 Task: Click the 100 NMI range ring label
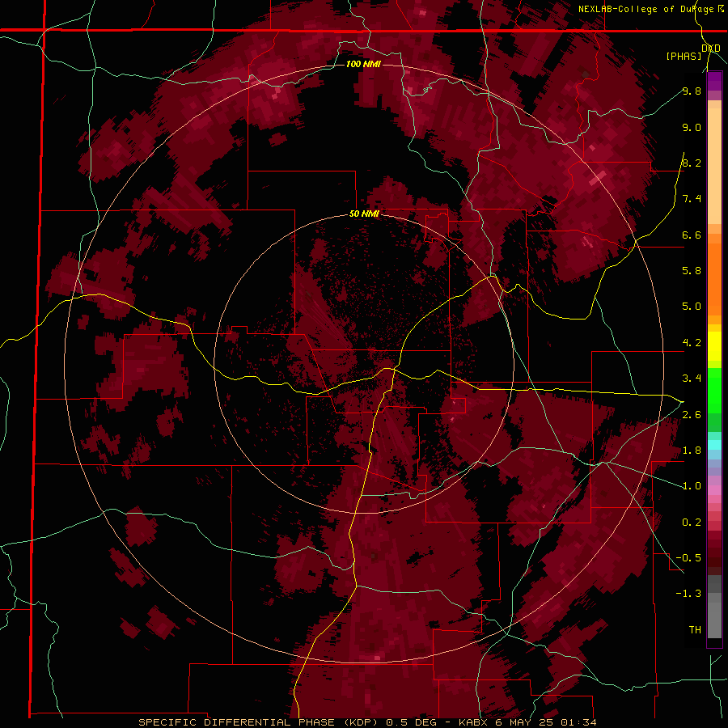point(363,64)
